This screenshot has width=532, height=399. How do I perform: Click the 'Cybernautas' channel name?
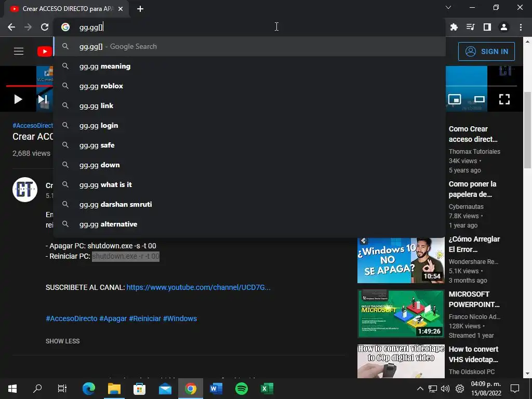pyautogui.click(x=466, y=207)
